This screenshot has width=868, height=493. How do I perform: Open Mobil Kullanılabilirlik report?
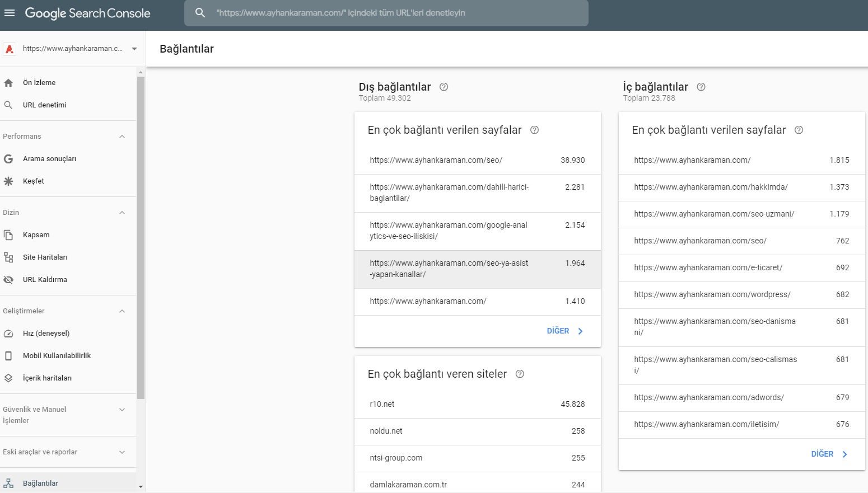tap(68, 356)
